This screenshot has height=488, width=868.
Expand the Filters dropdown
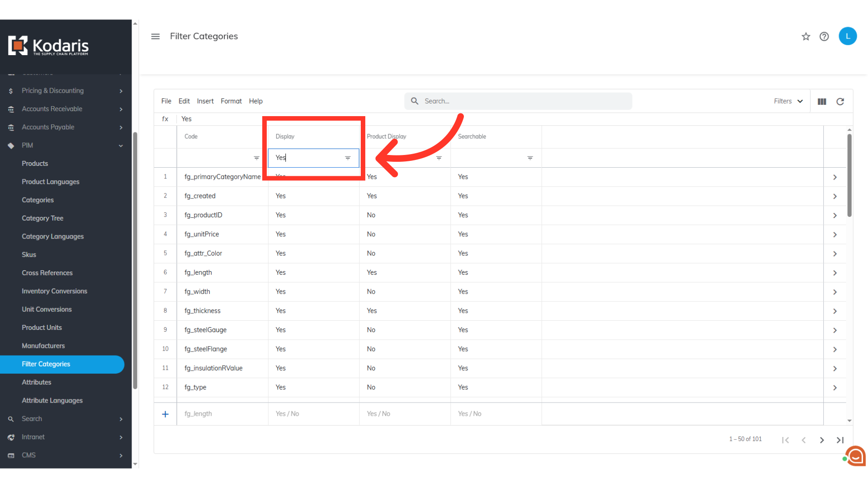point(788,101)
